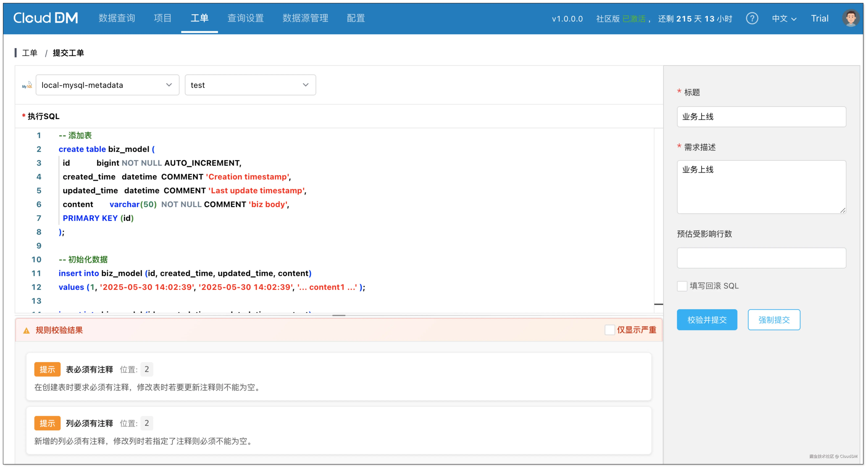
Task: Click the 预估受影响行数 input field
Action: click(761, 258)
